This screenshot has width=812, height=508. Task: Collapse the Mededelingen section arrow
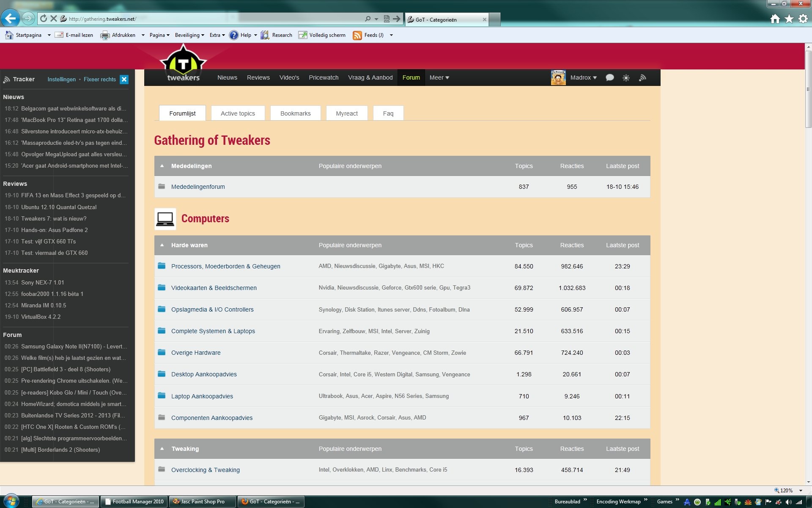click(162, 166)
